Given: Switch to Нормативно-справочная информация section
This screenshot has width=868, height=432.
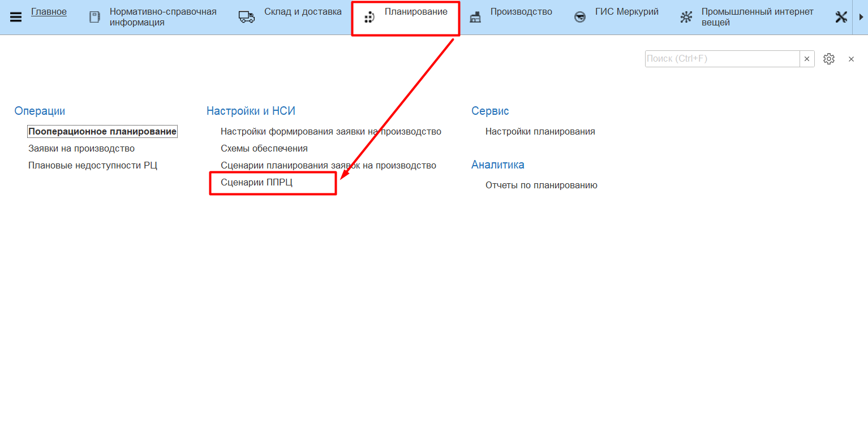Looking at the screenshot, I should pyautogui.click(x=163, y=17).
